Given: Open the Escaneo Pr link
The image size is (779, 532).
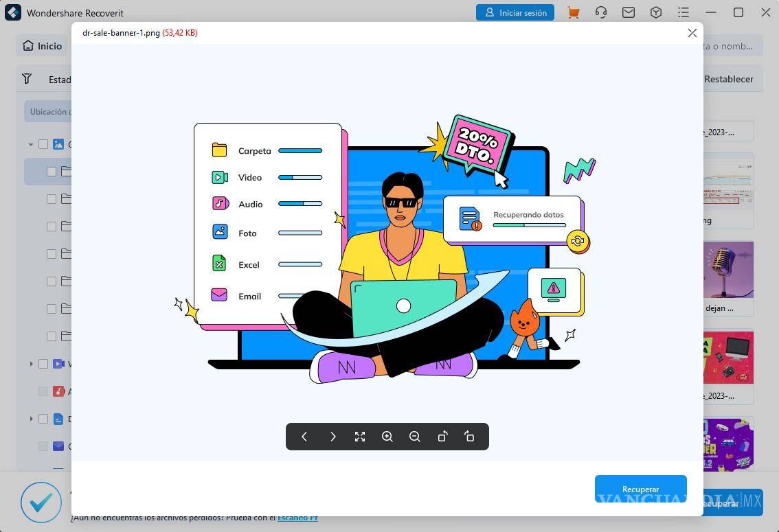Looking at the screenshot, I should coord(297,517).
